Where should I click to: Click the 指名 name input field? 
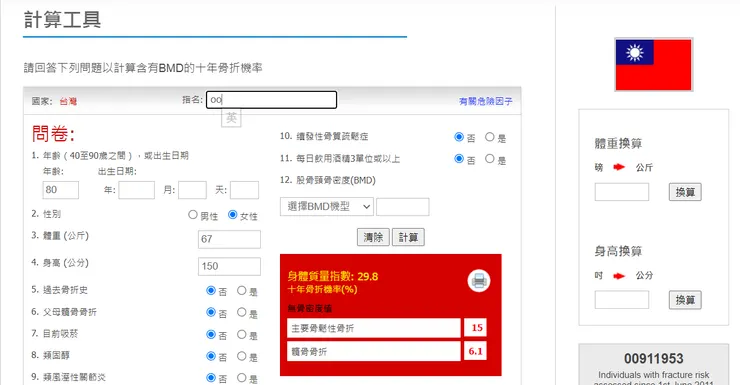(271, 100)
